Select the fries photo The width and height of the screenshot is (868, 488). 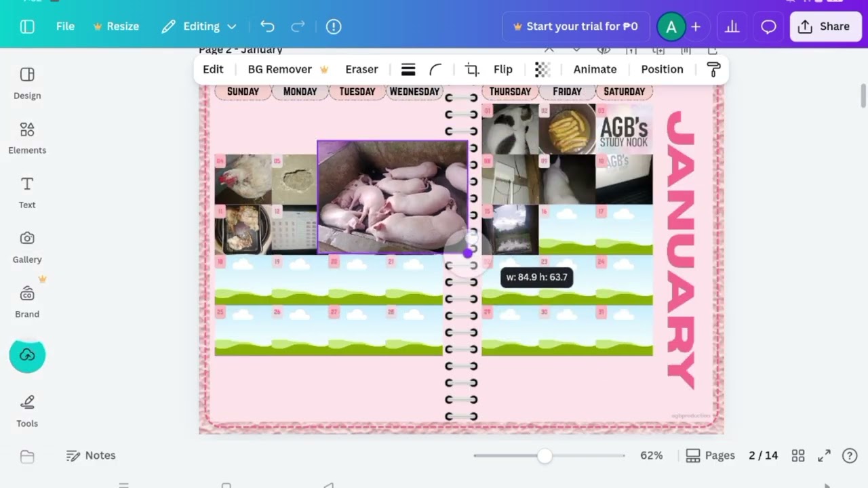click(x=567, y=129)
